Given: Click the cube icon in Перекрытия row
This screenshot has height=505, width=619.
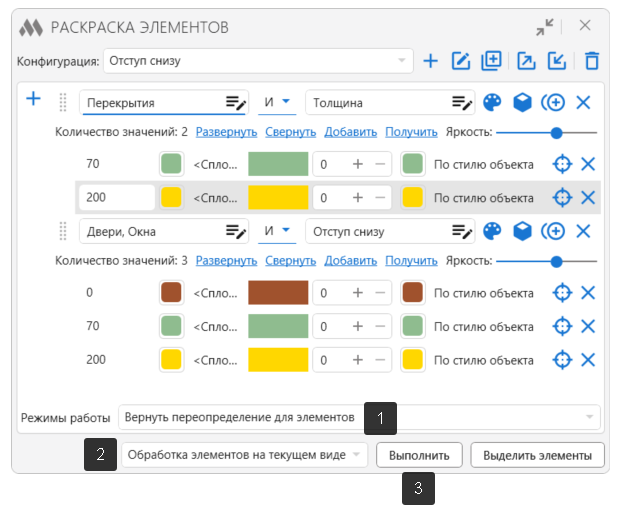Looking at the screenshot, I should pyautogui.click(x=522, y=103).
